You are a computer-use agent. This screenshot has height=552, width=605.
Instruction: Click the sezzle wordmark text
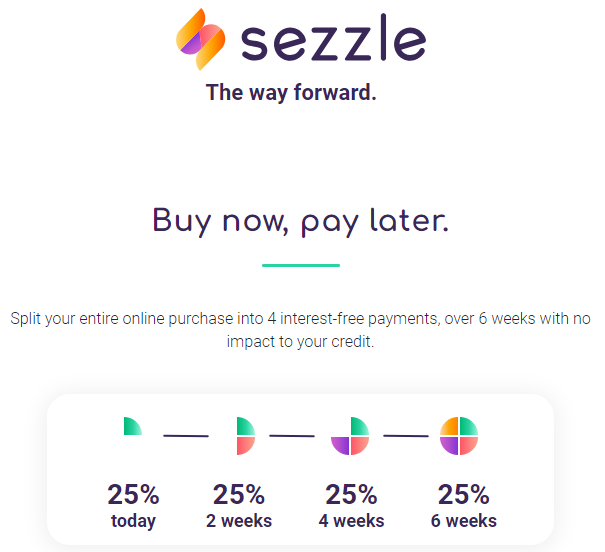tap(333, 37)
